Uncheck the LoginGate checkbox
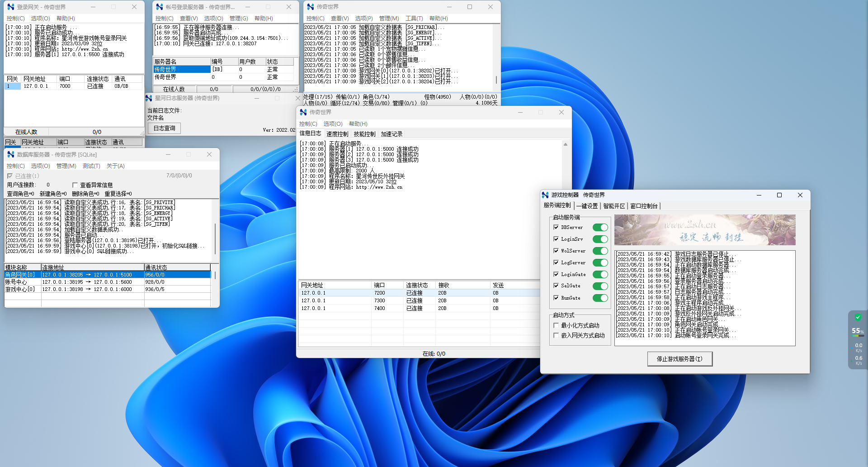The image size is (868, 467). [x=557, y=274]
